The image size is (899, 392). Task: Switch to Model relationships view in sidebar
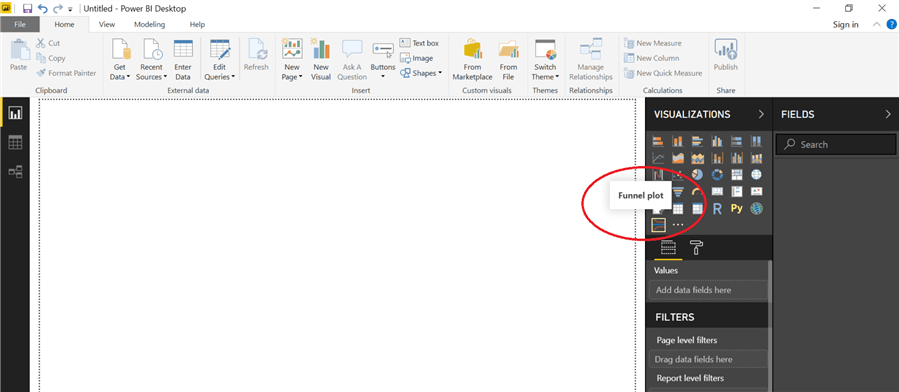(x=15, y=171)
